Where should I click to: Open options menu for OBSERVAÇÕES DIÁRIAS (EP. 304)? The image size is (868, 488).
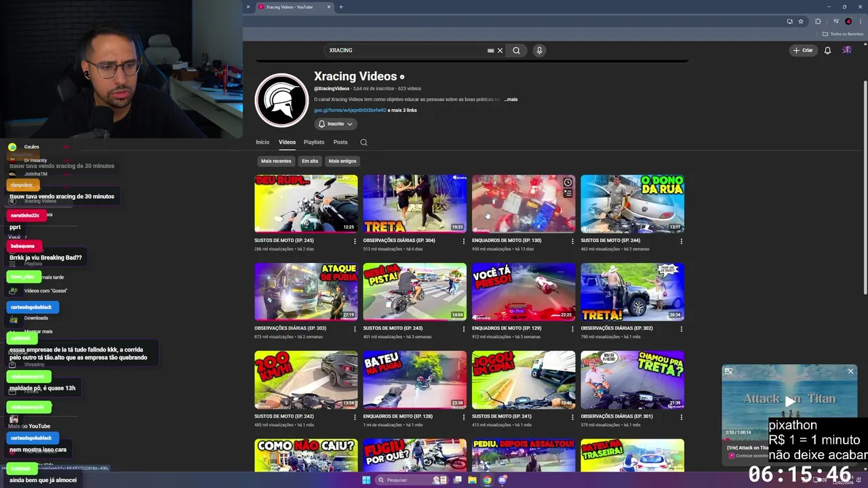click(x=464, y=241)
